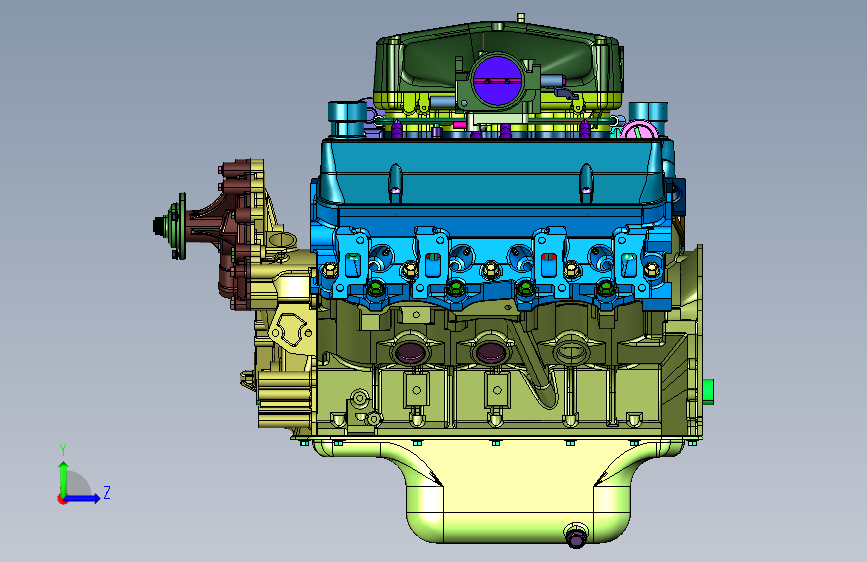Select the rightmost green bolt on the cylinder head
Screen dimensions: 867x562
(605, 288)
